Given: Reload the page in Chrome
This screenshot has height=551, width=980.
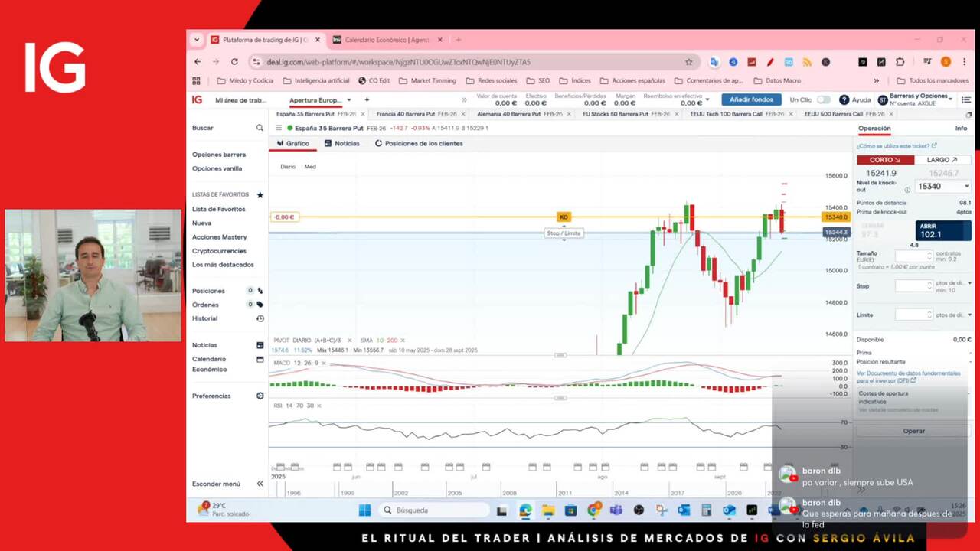Looking at the screenshot, I should (x=234, y=62).
